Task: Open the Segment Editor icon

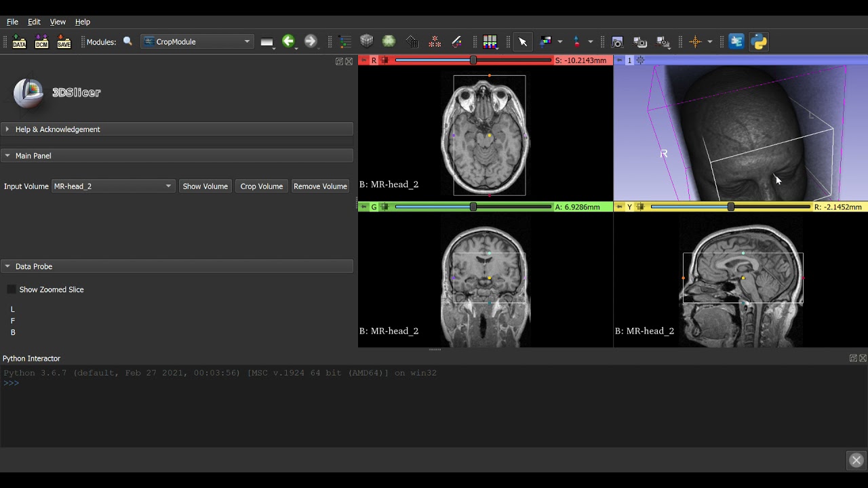Action: (457, 41)
